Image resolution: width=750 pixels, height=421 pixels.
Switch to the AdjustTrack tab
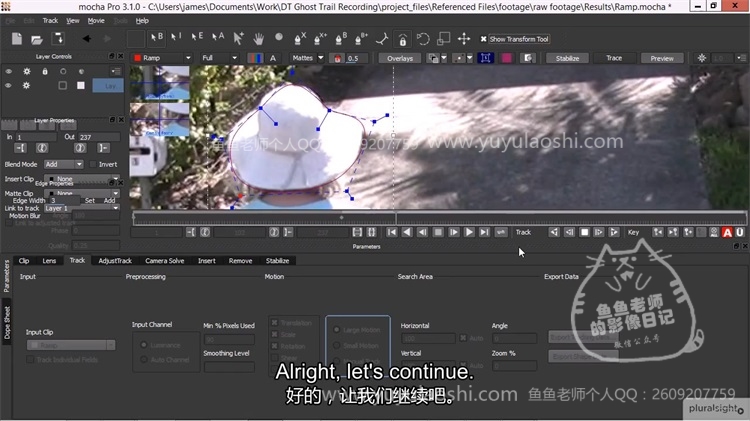coord(115,261)
